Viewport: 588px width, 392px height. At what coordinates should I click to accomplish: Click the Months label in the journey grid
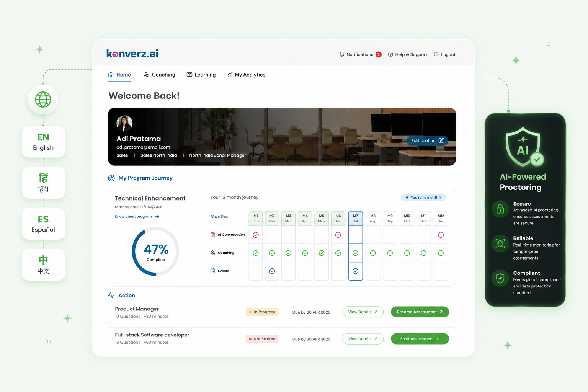pos(219,217)
